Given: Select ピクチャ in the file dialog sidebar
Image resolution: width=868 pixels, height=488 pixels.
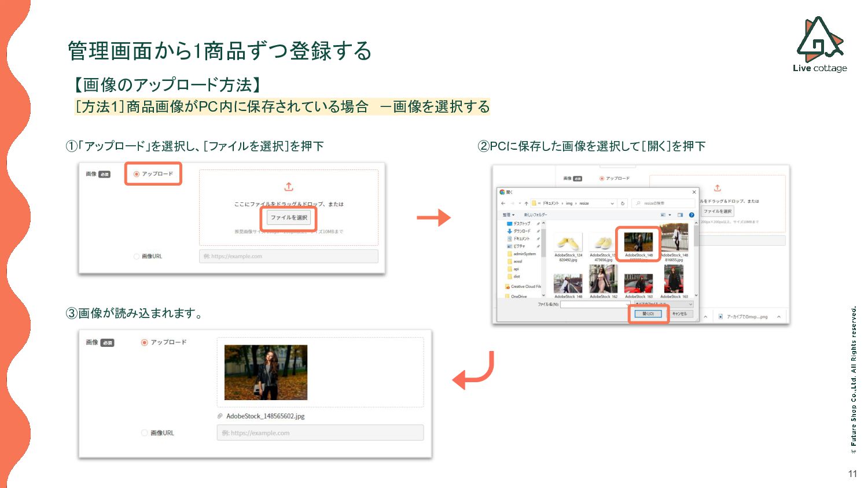Looking at the screenshot, I should coord(516,246).
